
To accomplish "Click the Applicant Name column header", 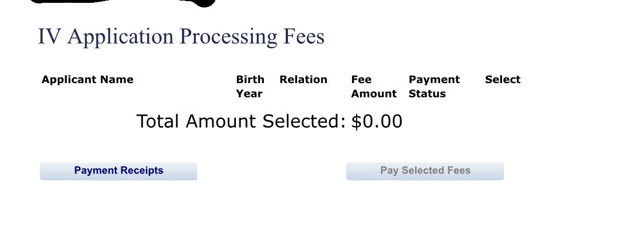I will pyautogui.click(x=88, y=80).
